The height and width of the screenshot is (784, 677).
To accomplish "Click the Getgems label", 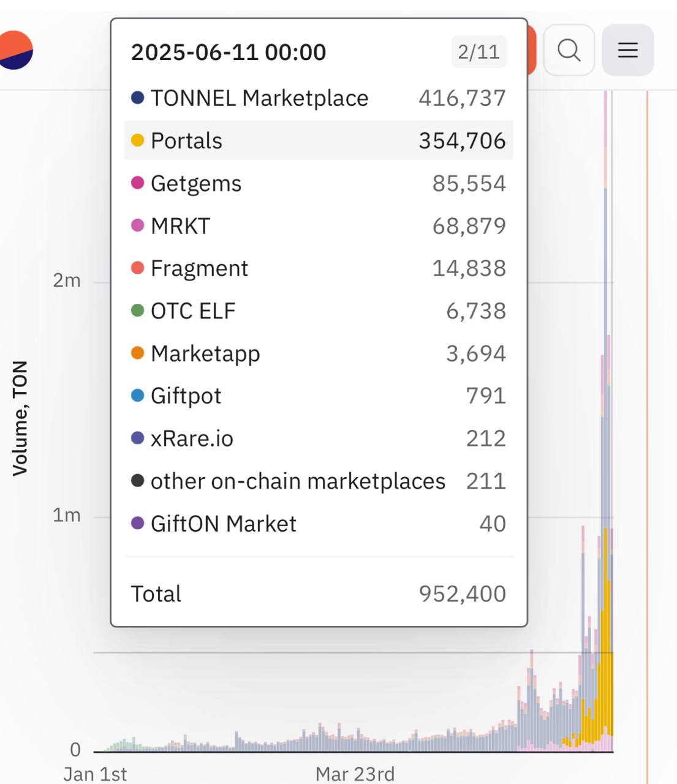I will pyautogui.click(x=196, y=184).
